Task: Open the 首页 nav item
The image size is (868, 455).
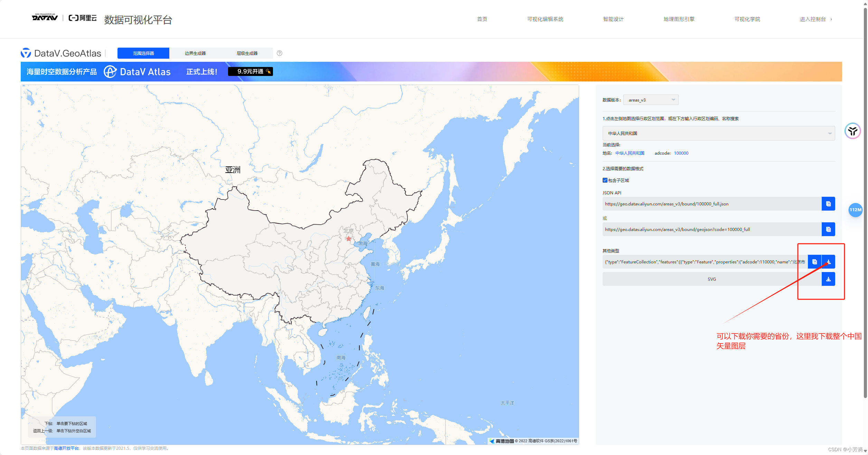Action: click(482, 19)
